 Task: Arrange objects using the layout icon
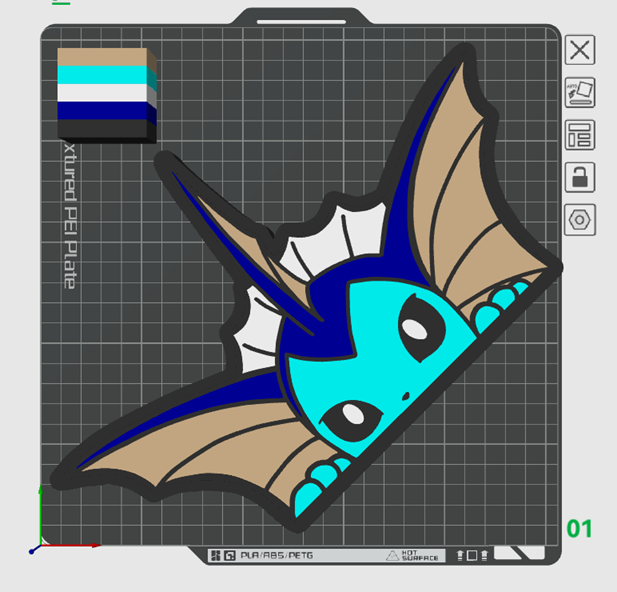point(580,134)
